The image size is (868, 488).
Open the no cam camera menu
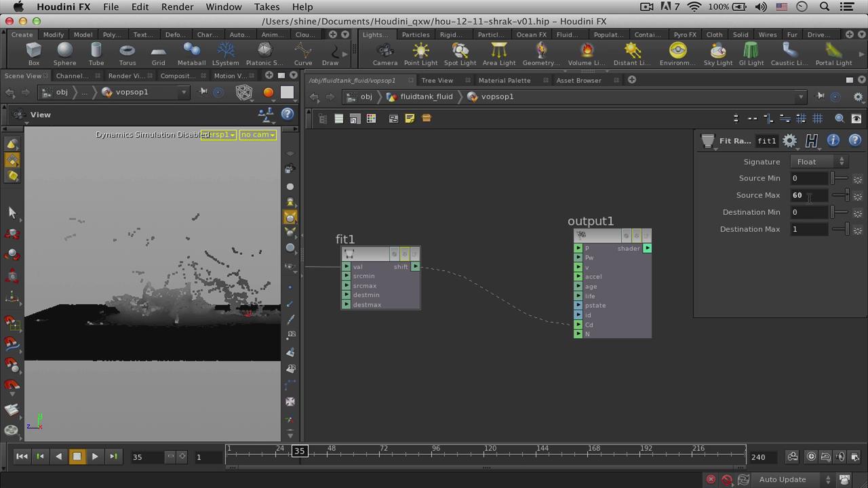pos(258,135)
